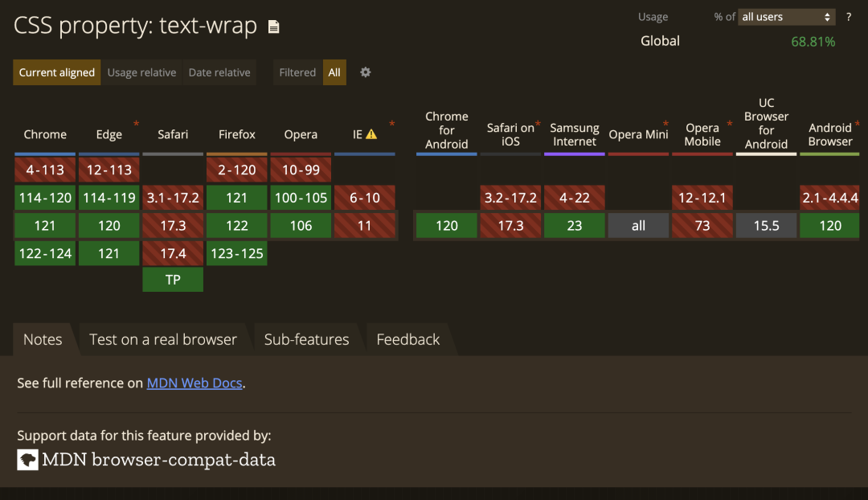Select Chrome version 121 cell
The width and height of the screenshot is (868, 500).
[45, 225]
